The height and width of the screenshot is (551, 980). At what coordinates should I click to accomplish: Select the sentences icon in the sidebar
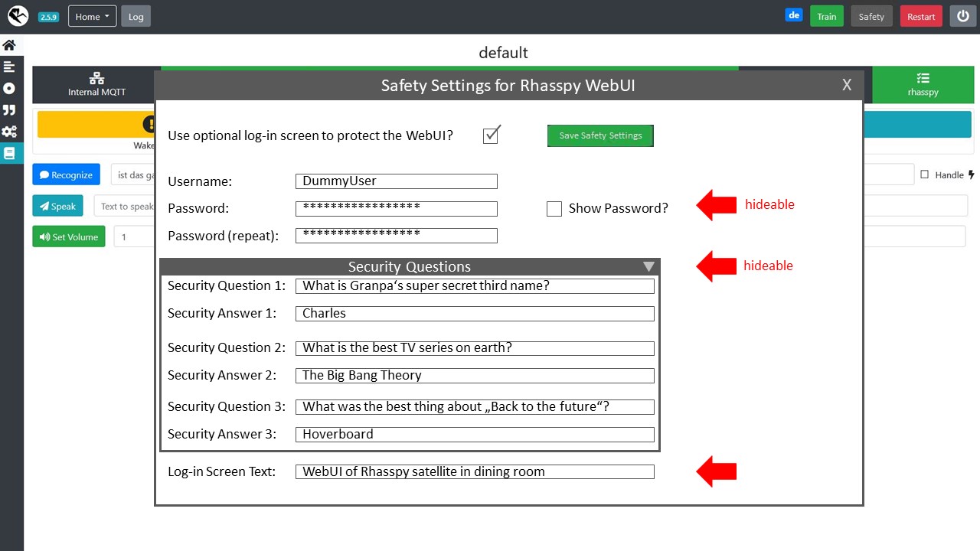(x=8, y=67)
